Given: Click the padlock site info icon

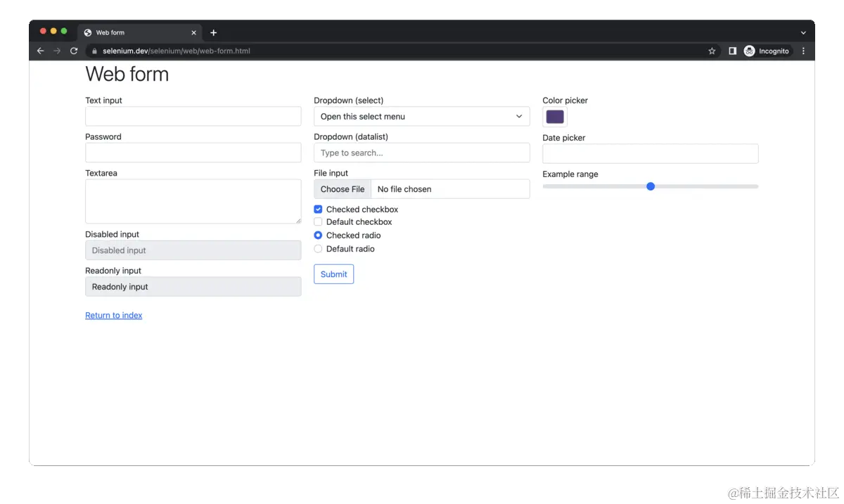Looking at the screenshot, I should (x=94, y=51).
